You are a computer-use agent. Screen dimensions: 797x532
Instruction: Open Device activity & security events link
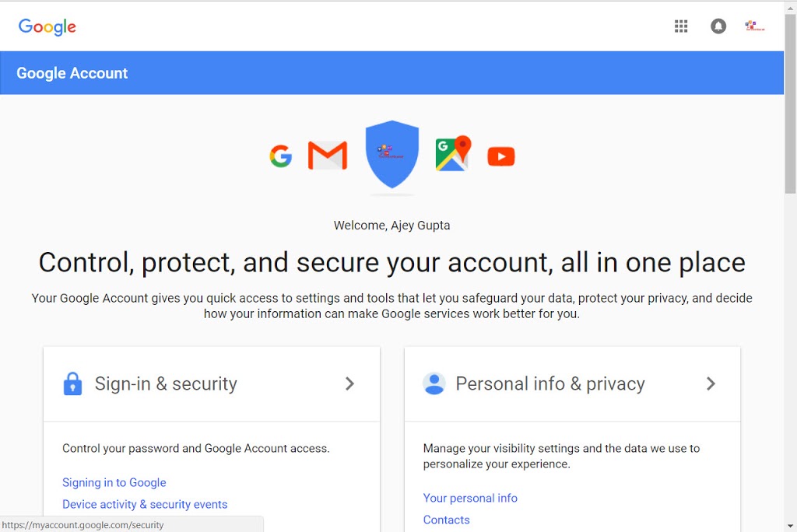click(145, 504)
